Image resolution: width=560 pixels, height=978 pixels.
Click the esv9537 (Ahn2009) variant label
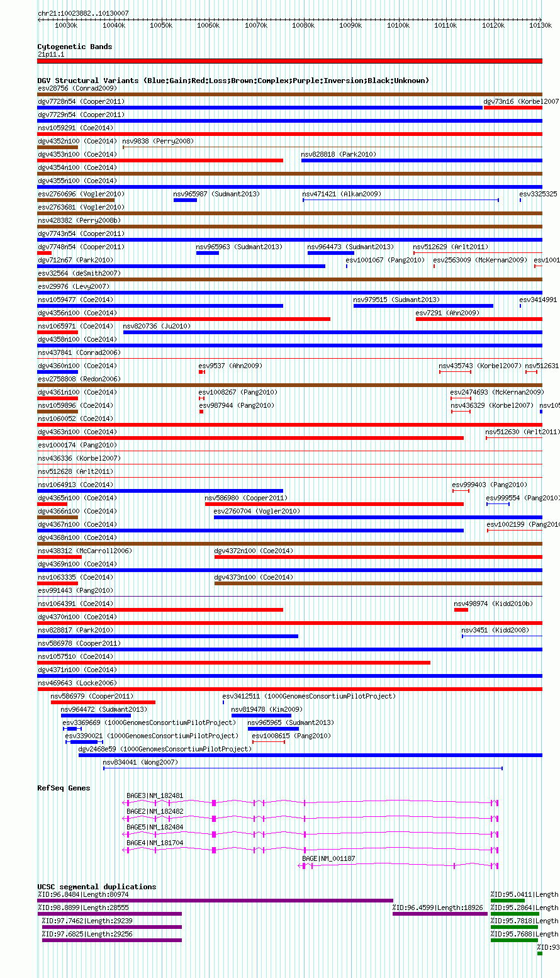pyautogui.click(x=231, y=366)
